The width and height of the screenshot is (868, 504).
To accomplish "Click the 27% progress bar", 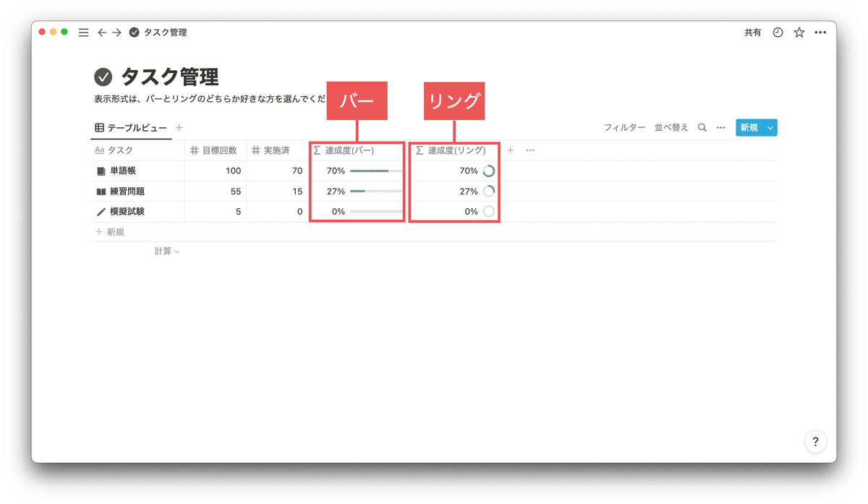I will pos(375,192).
